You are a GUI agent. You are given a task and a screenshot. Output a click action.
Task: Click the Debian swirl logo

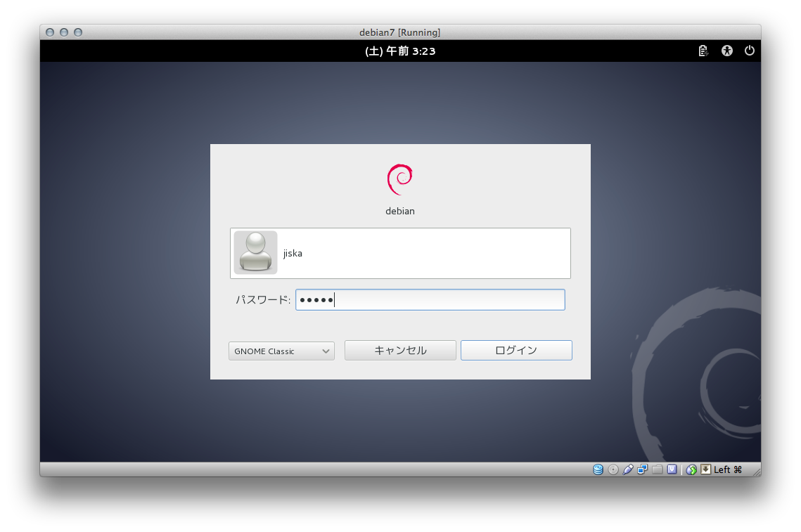400,179
